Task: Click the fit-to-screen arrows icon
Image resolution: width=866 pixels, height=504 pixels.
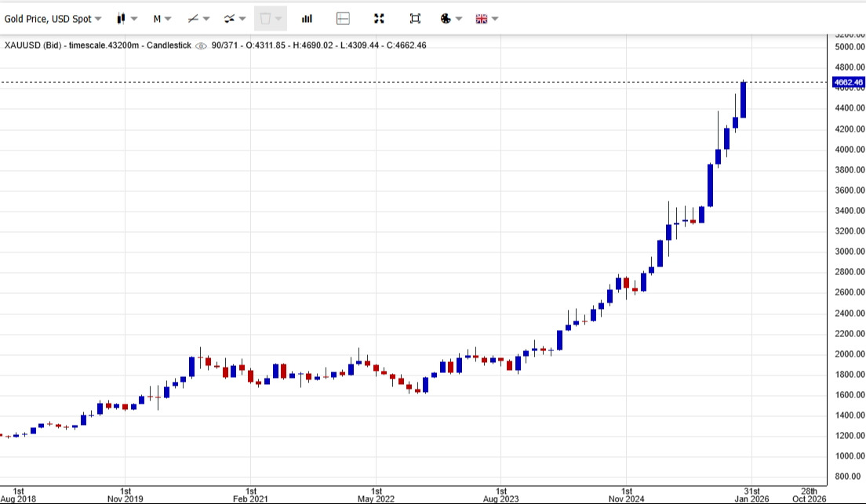Action: pyautogui.click(x=379, y=18)
